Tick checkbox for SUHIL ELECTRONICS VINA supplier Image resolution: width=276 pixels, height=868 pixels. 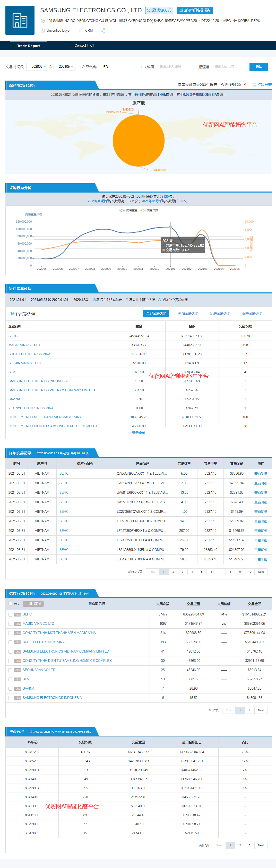[10, 642]
